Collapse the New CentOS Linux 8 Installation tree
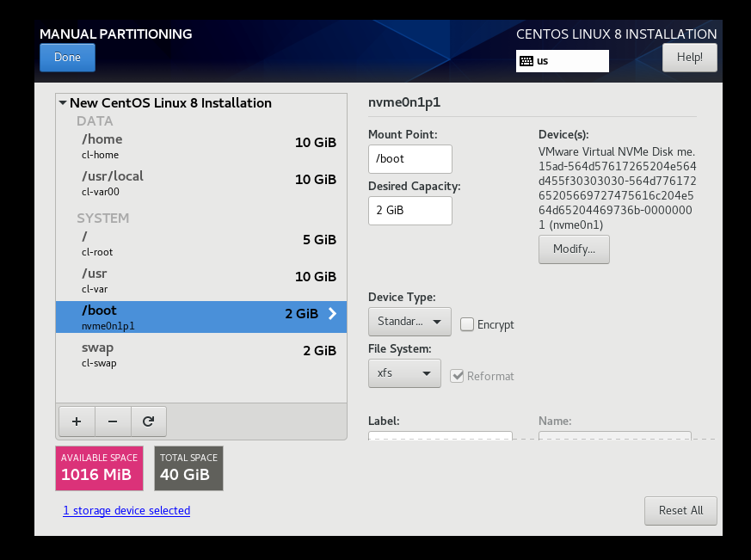 (x=63, y=102)
